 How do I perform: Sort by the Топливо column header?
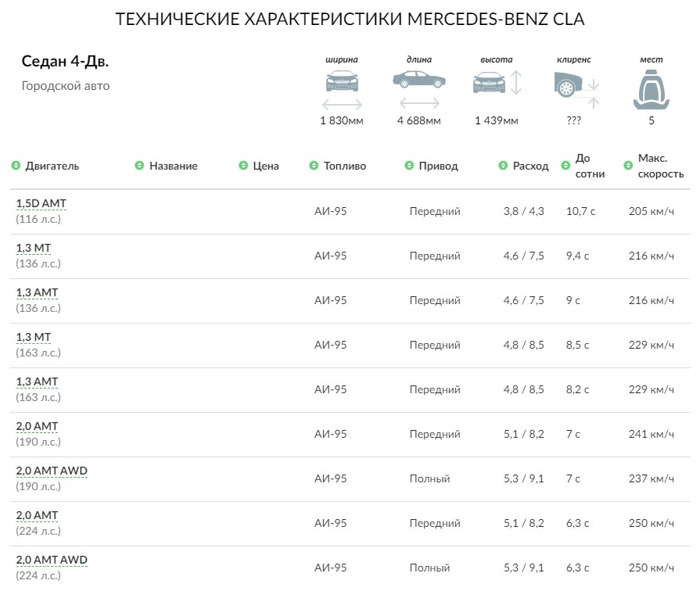345,166
